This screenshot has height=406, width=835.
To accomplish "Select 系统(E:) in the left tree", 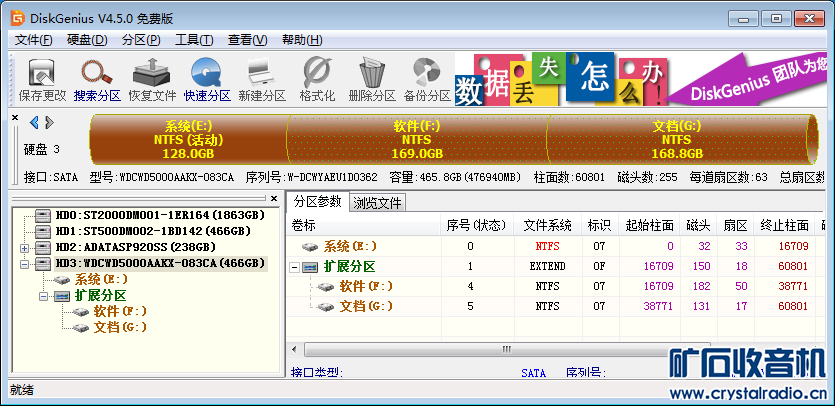I will [x=101, y=279].
